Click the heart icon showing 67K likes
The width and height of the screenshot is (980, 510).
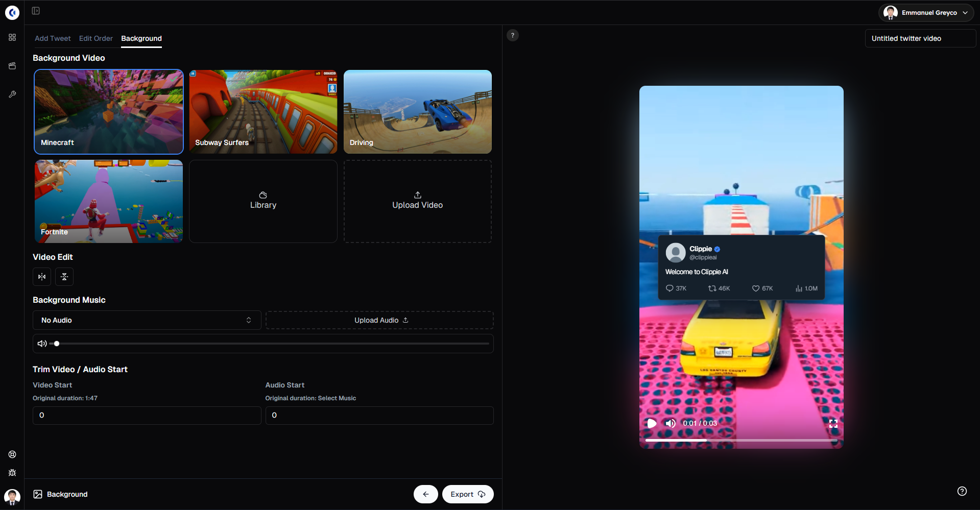(x=756, y=288)
